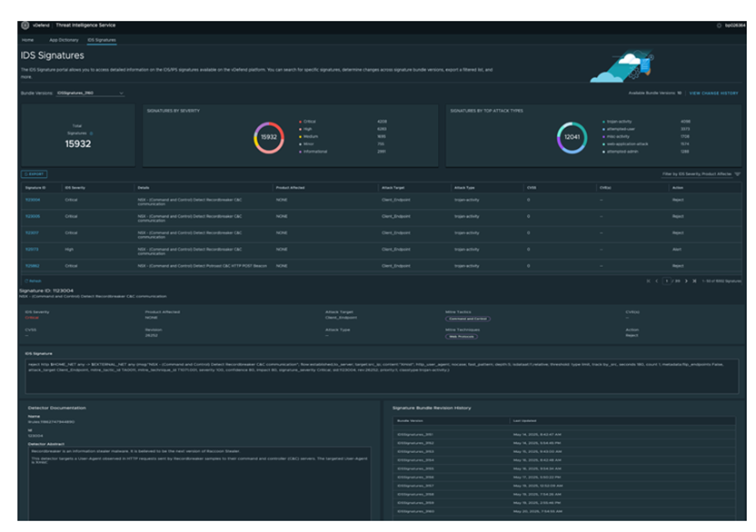Open the View Change History link
The height and width of the screenshot is (532, 756).
[712, 93]
